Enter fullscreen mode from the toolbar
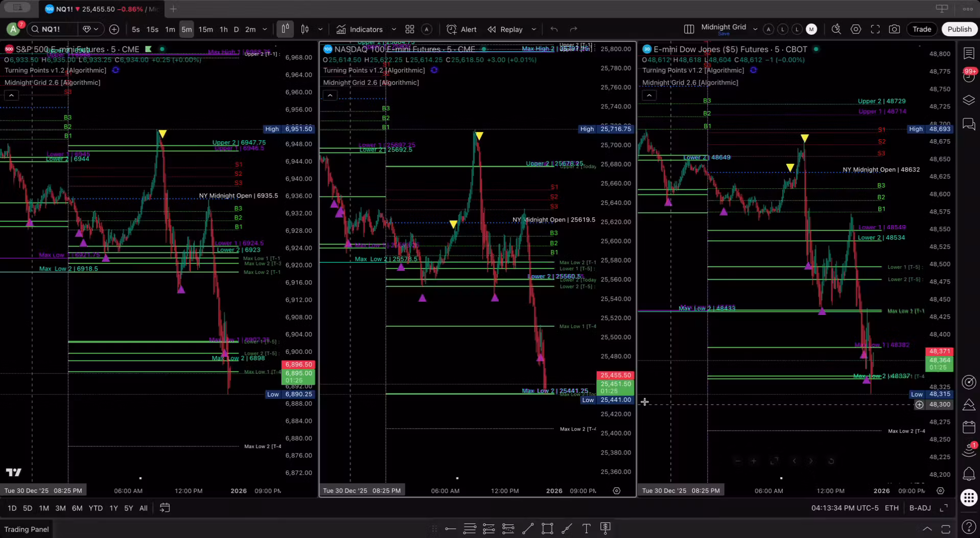Viewport: 980px width, 538px height. coord(875,29)
